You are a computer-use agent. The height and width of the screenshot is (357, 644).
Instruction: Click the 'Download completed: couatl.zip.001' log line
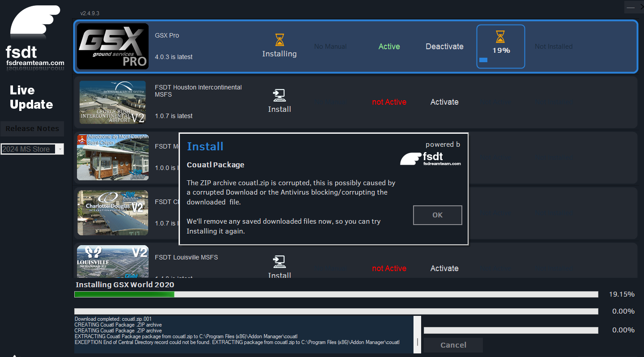pyautogui.click(x=113, y=319)
